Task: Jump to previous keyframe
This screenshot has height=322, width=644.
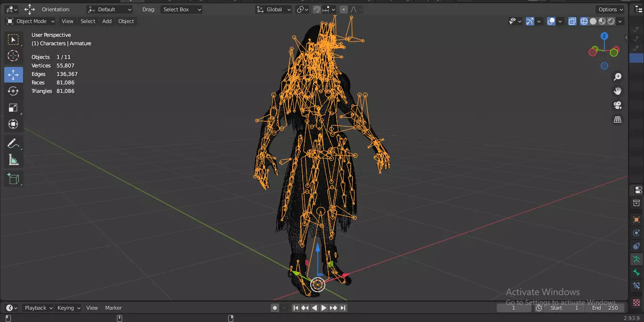Action: 305,308
